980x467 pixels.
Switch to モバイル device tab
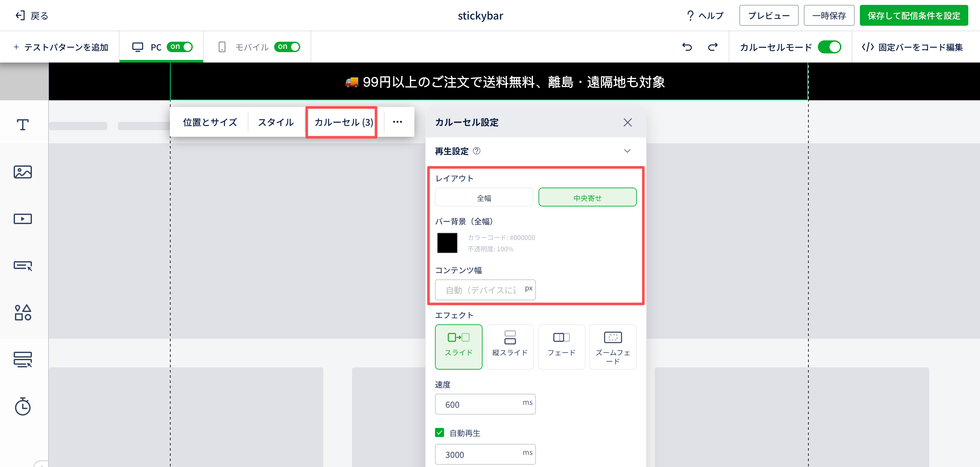click(258, 47)
